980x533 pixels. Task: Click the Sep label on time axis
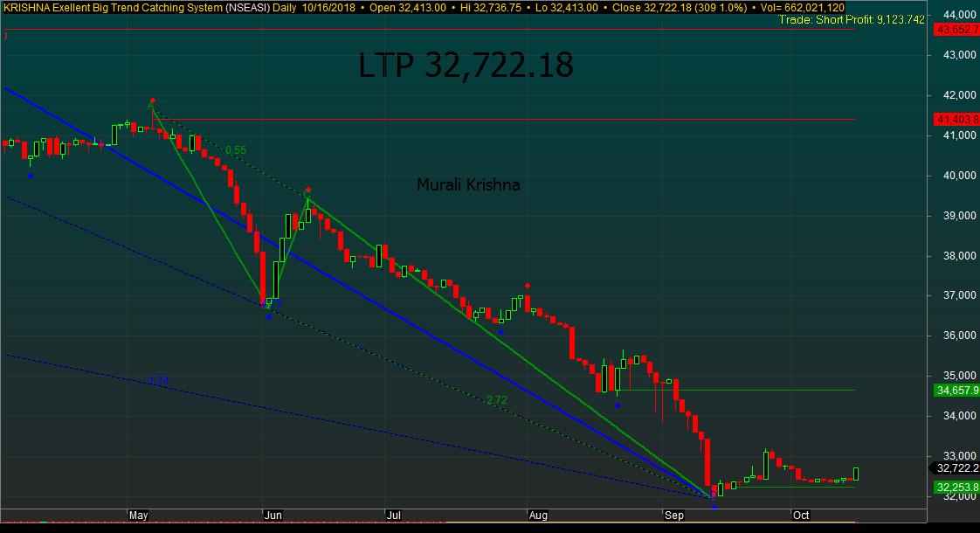coord(673,516)
